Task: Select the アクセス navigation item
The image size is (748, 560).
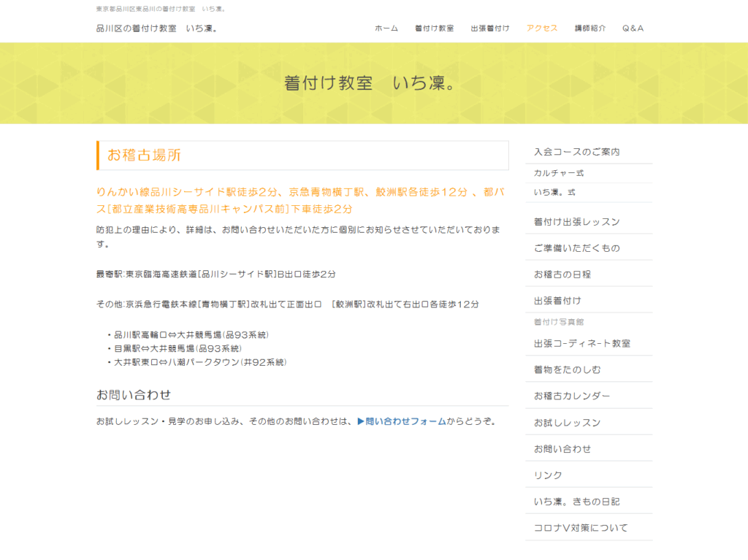Action: tap(542, 28)
